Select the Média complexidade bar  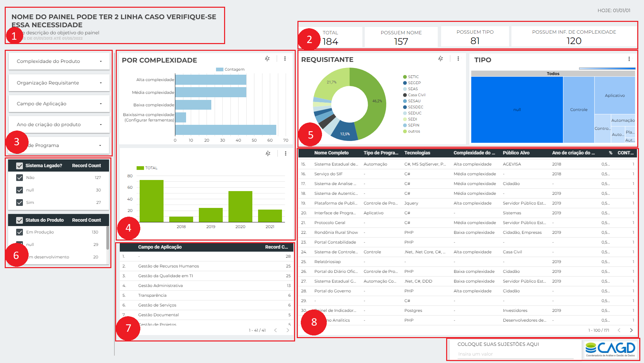pos(211,92)
